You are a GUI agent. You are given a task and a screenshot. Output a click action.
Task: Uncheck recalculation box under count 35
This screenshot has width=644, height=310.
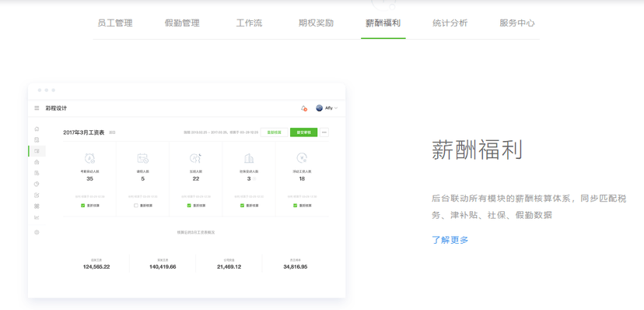[x=83, y=205]
